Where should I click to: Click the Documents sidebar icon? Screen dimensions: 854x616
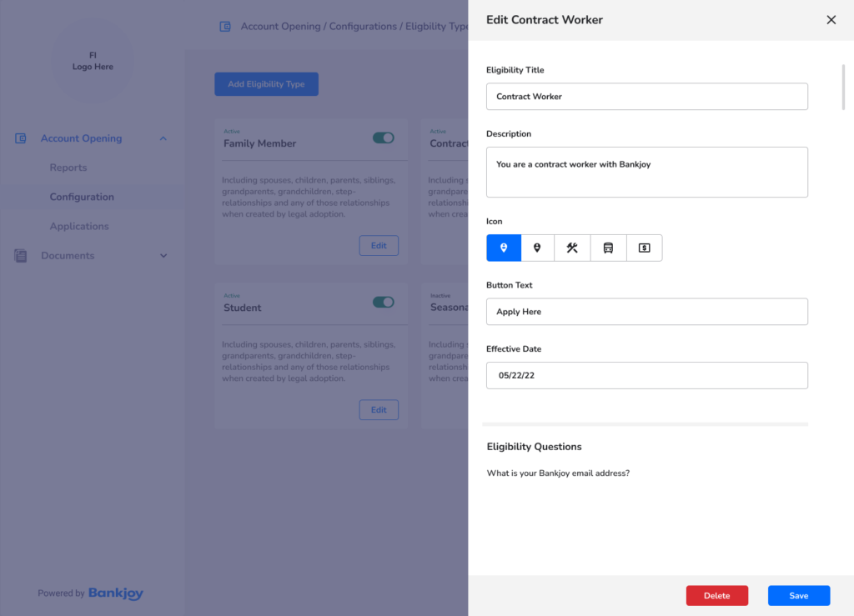click(x=21, y=256)
